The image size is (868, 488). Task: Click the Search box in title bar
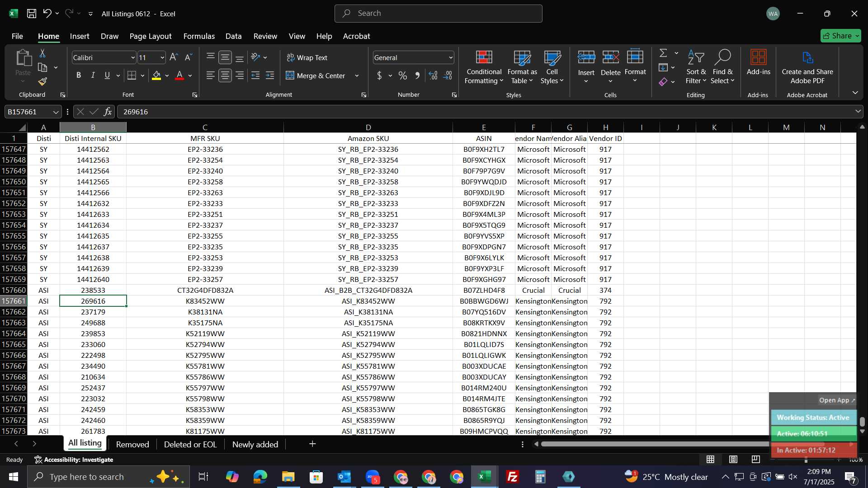pyautogui.click(x=438, y=14)
